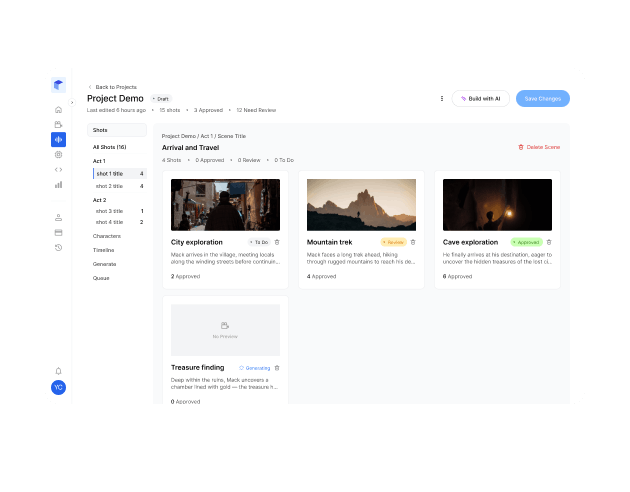Open the notifications bell icon
Screen dimensions: 630x492
click(x=58, y=371)
